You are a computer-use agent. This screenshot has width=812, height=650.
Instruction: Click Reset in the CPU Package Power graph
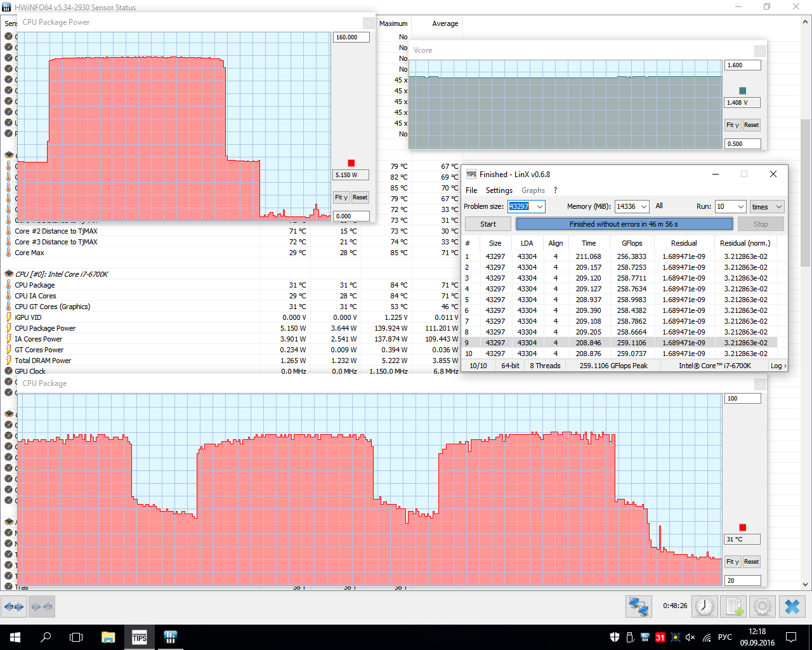point(360,197)
